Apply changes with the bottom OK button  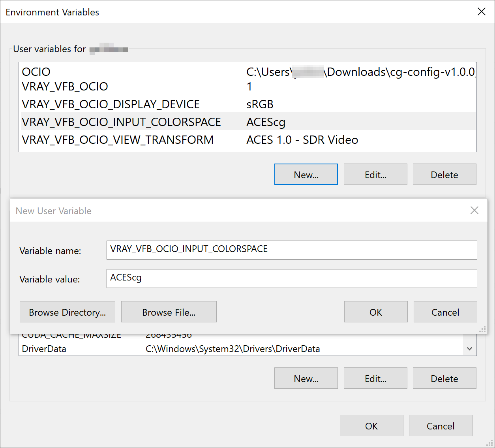(371, 425)
